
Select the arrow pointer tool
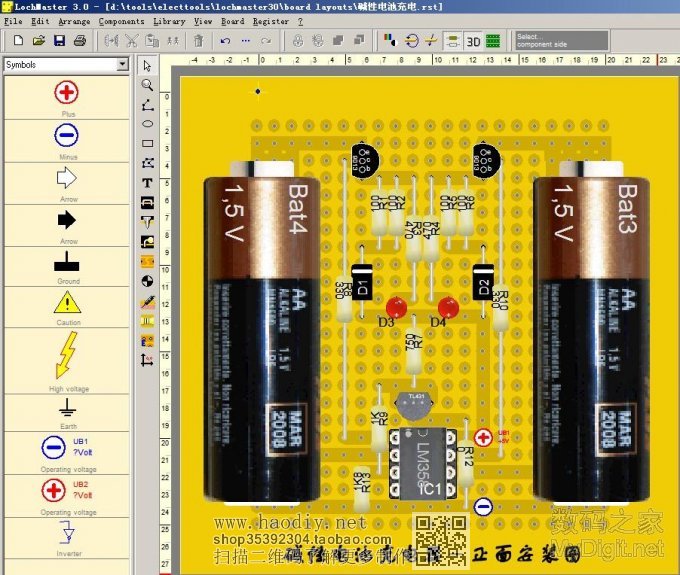148,66
